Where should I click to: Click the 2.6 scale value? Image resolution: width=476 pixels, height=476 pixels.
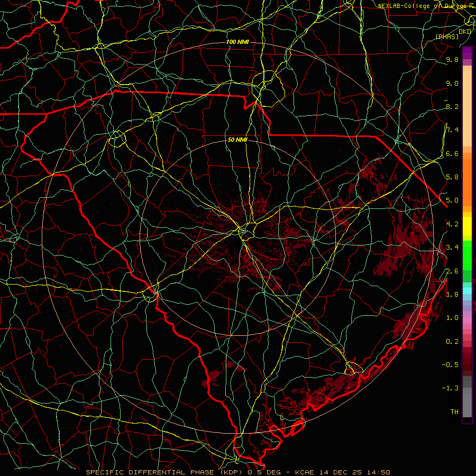point(452,271)
